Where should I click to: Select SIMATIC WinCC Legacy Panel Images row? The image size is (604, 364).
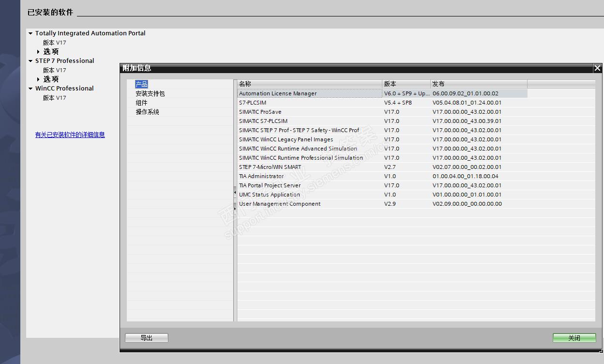(x=382, y=139)
